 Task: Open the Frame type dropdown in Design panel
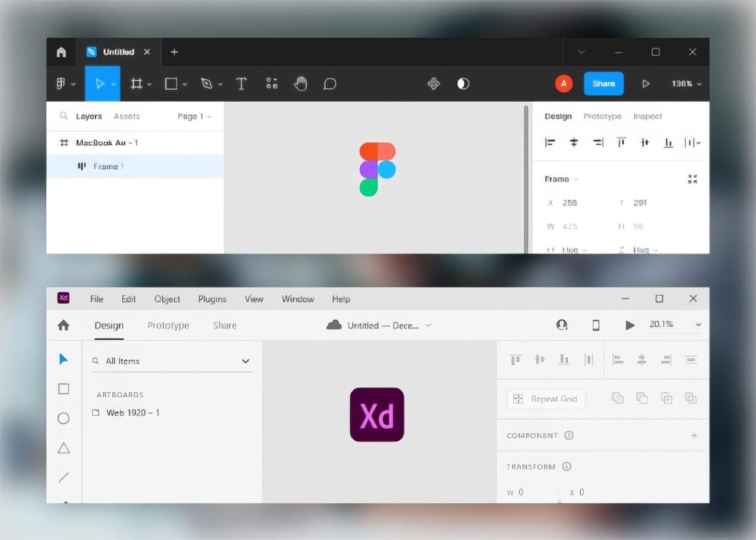click(x=562, y=179)
